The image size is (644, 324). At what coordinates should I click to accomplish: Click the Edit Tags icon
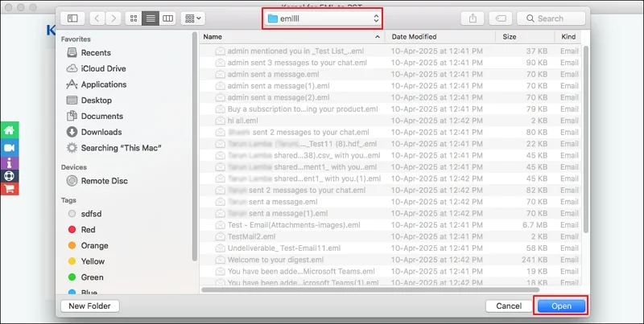click(x=500, y=18)
